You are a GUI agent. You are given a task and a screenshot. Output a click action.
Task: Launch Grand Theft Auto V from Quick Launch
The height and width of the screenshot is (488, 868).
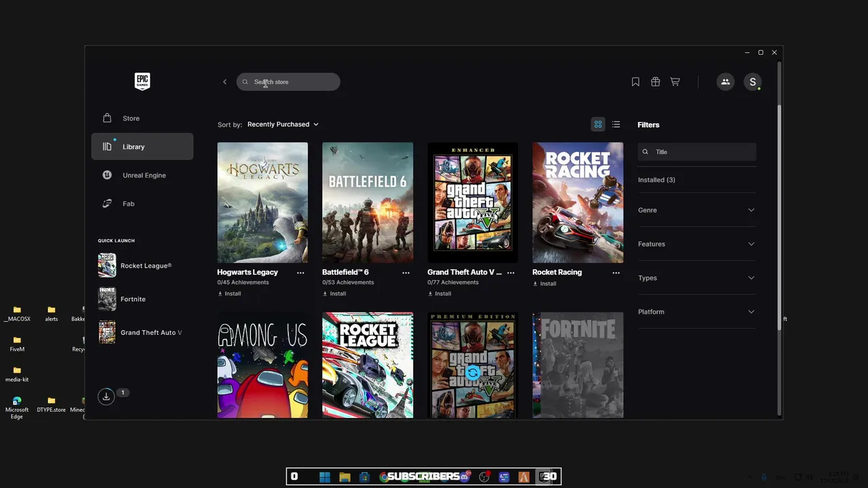click(142, 332)
